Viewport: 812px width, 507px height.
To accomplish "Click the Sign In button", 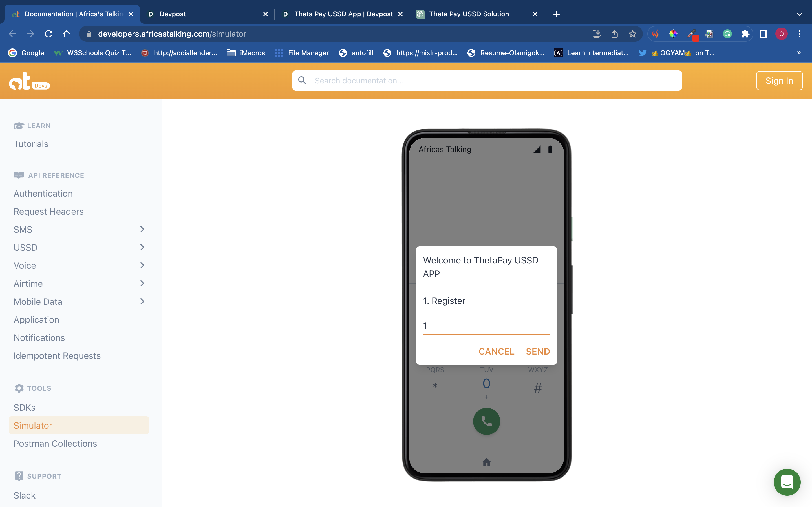I will click(x=779, y=81).
